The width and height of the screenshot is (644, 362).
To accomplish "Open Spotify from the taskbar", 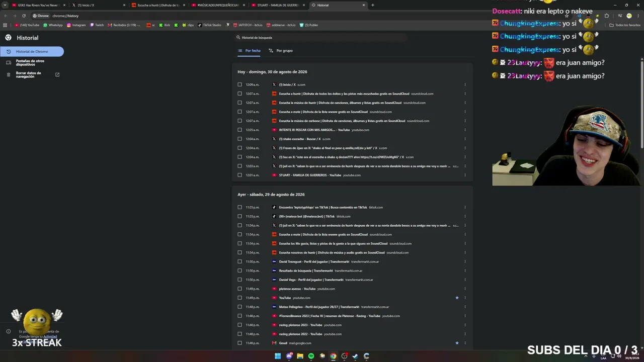I will click(311, 356).
